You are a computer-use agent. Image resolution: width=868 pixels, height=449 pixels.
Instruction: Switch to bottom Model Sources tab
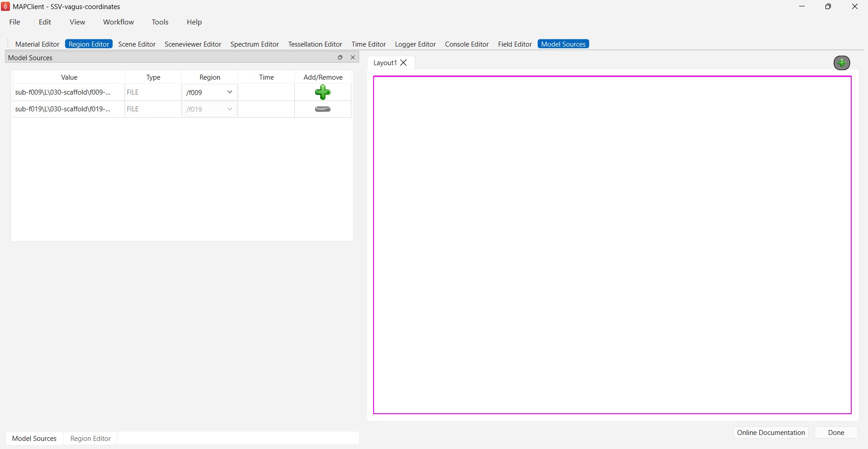point(34,438)
